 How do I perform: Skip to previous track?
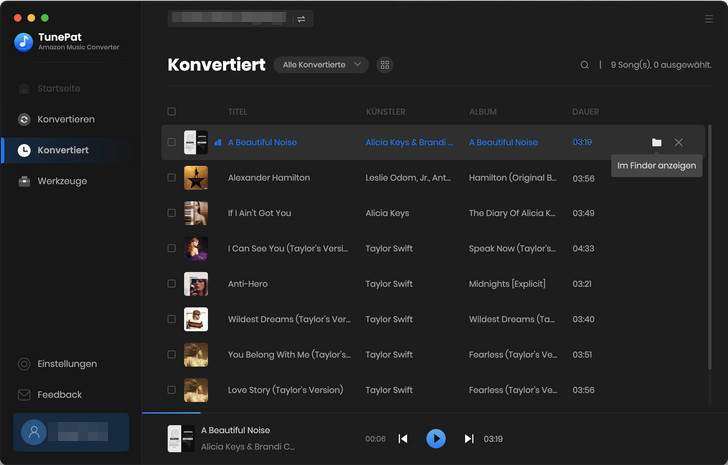403,439
